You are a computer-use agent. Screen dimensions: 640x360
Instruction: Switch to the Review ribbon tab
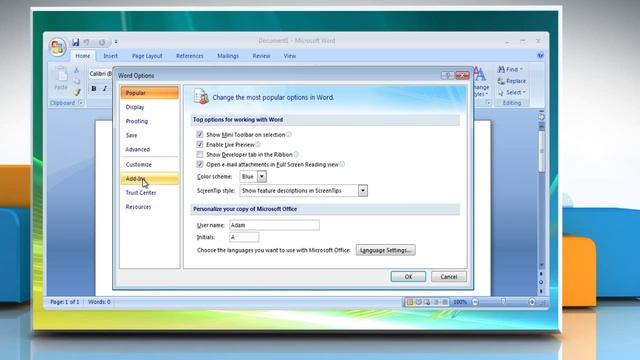pos(261,56)
